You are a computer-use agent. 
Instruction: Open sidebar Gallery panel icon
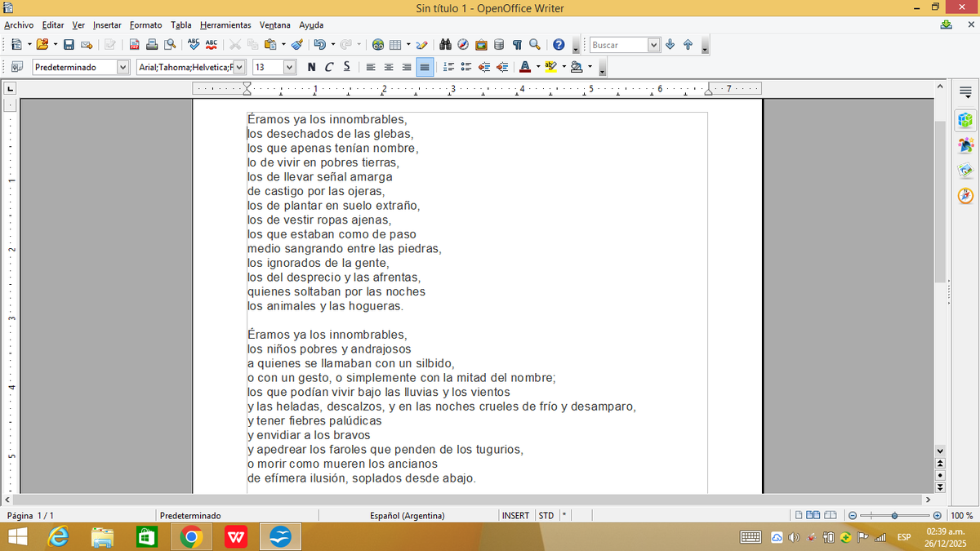pos(966,171)
